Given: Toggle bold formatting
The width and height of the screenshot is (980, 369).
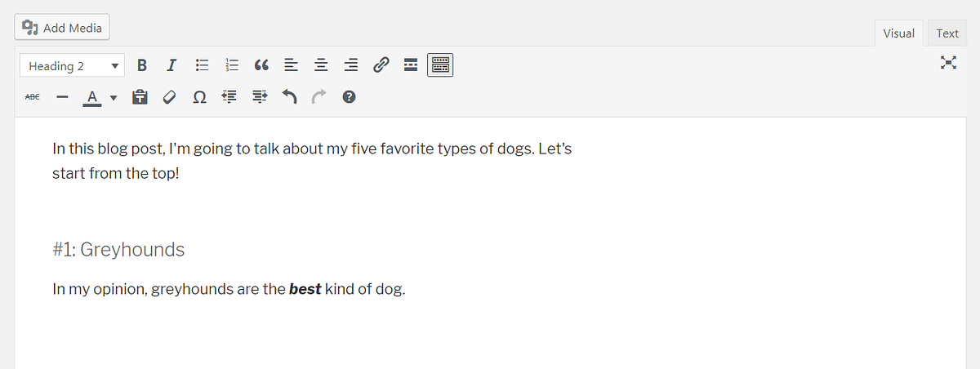Looking at the screenshot, I should [x=142, y=66].
